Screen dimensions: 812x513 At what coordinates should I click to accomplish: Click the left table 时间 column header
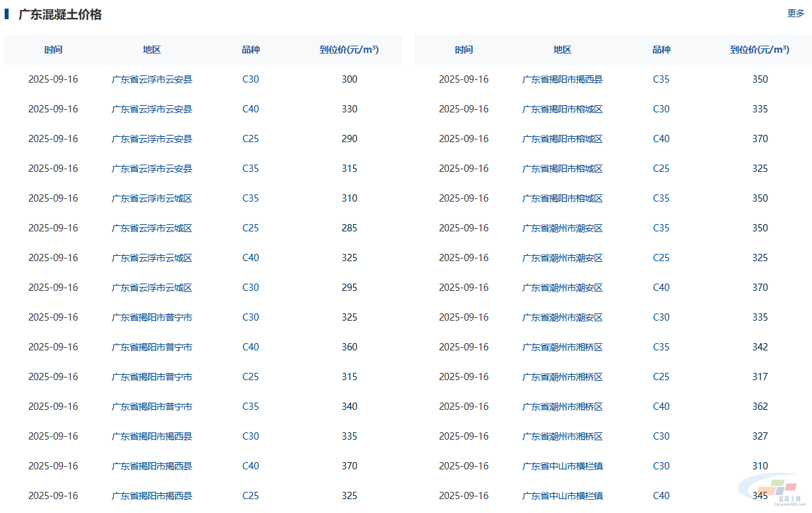pyautogui.click(x=53, y=50)
